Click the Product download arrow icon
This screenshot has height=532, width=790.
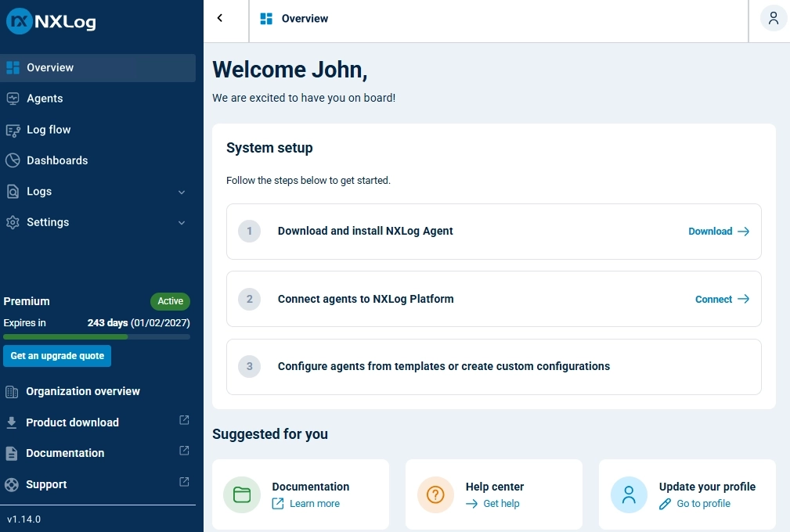click(12, 422)
